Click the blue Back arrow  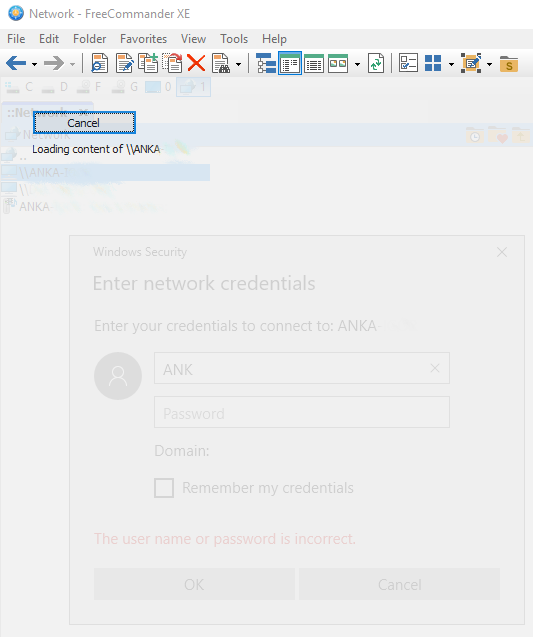(16, 63)
